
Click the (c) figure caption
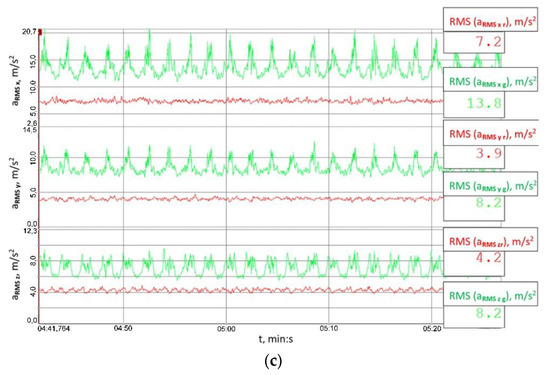pyautogui.click(x=273, y=361)
